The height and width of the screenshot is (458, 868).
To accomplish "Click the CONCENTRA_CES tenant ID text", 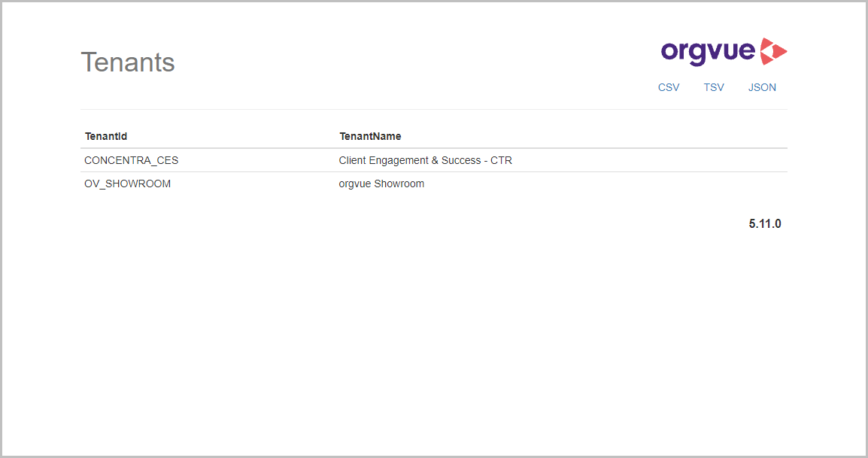I will 131,160.
